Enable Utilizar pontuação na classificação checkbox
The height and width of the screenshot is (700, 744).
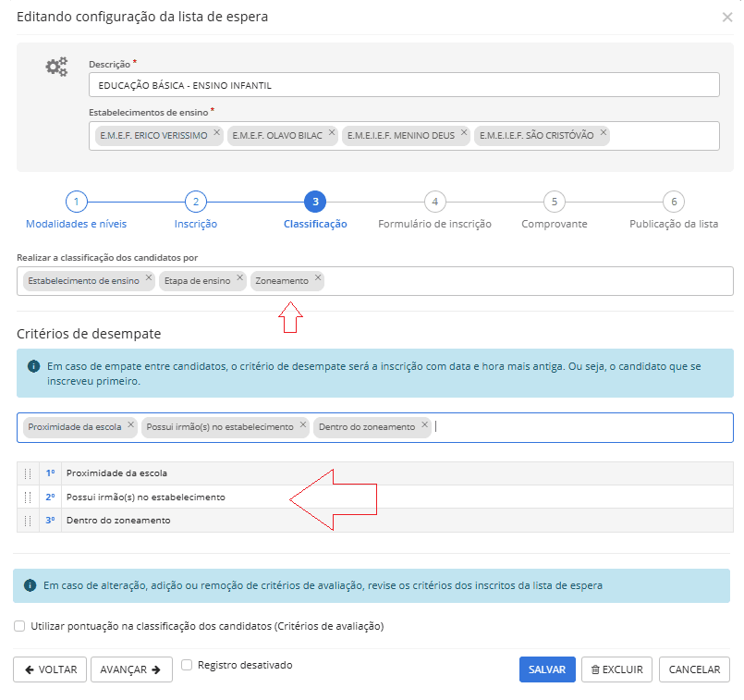pyautogui.click(x=20, y=626)
